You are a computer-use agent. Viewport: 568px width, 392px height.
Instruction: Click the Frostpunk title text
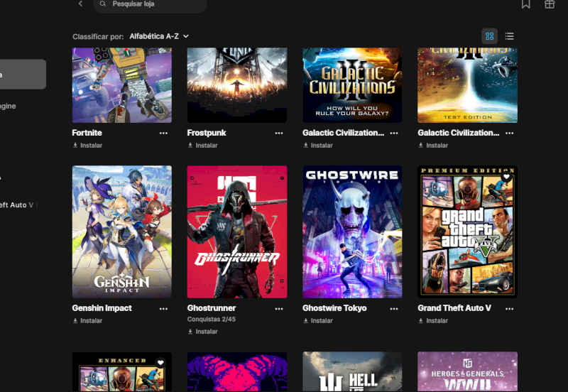[207, 133]
